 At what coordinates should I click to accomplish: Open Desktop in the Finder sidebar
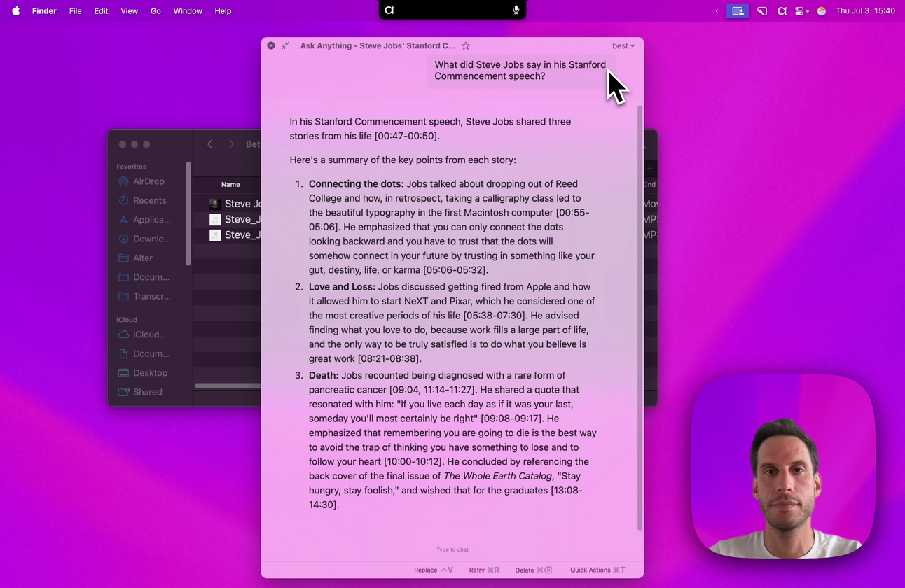point(143,373)
